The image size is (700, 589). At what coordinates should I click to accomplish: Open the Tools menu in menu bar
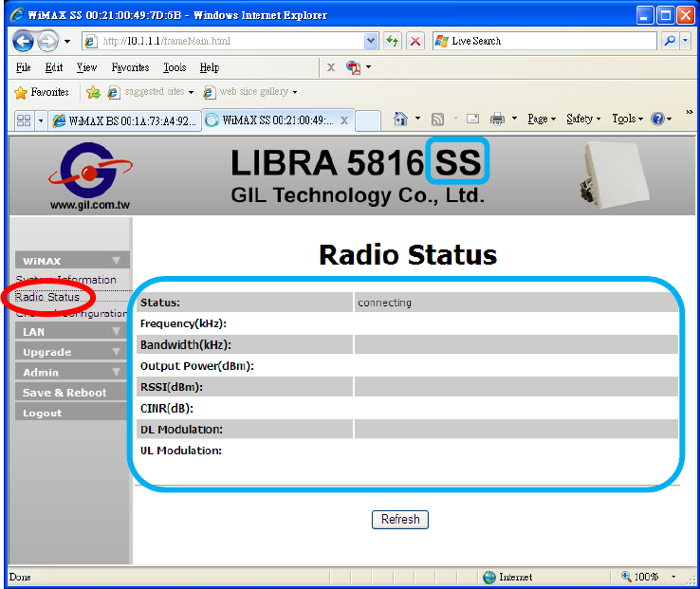click(175, 67)
